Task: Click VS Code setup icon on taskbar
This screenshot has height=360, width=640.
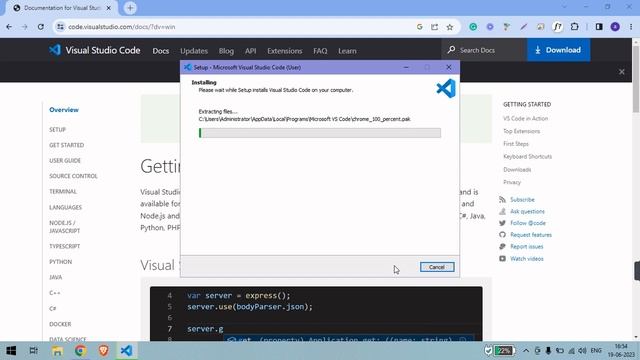Action: coord(127,351)
